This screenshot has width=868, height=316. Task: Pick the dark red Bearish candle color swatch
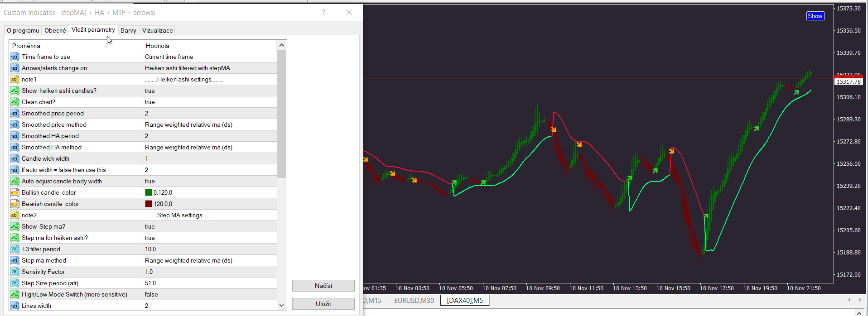point(148,204)
